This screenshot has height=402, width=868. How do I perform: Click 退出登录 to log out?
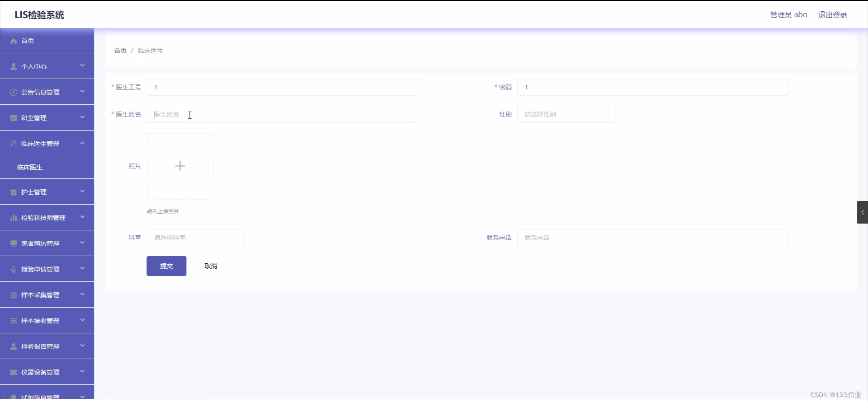pyautogui.click(x=832, y=15)
